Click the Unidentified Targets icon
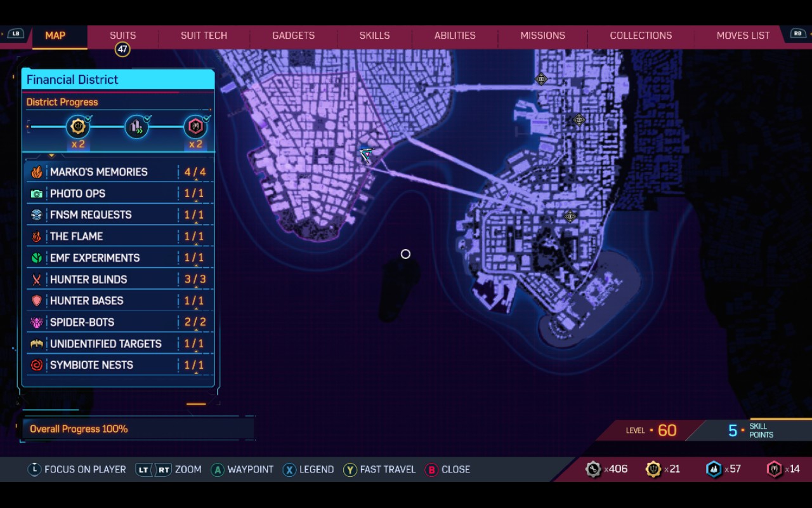 37,344
